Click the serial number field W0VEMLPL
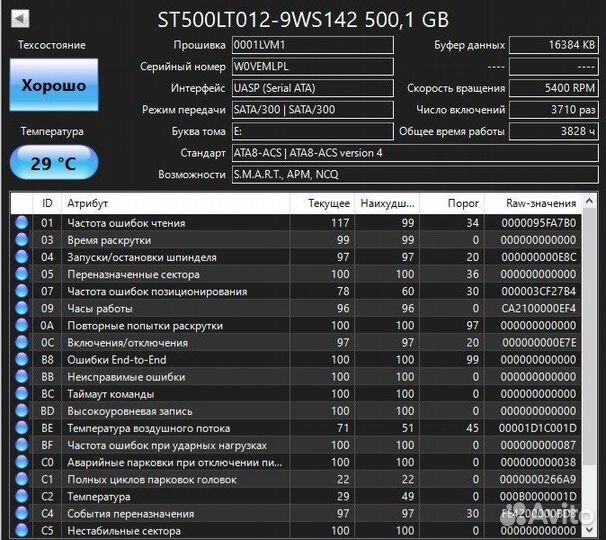The image size is (606, 540). (313, 66)
